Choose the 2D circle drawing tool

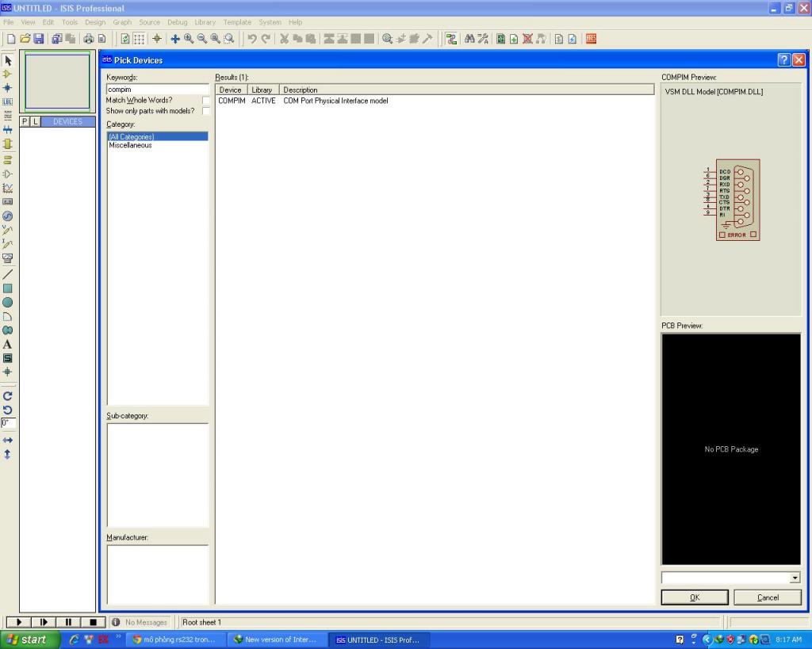8,302
